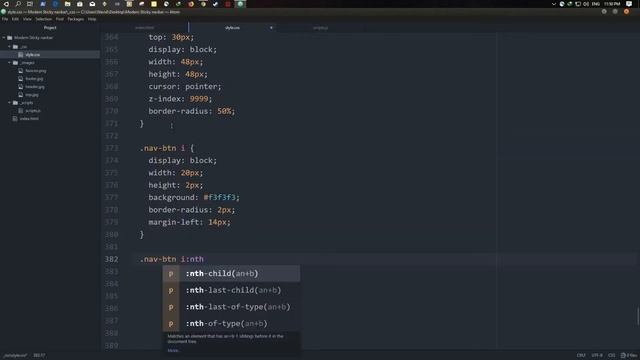Click the file path in the status bar
The image size is (640, 360).
coord(16,356)
